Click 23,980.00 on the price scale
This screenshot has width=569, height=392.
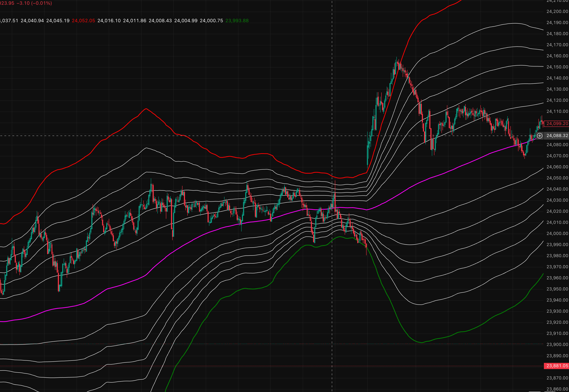click(557, 256)
